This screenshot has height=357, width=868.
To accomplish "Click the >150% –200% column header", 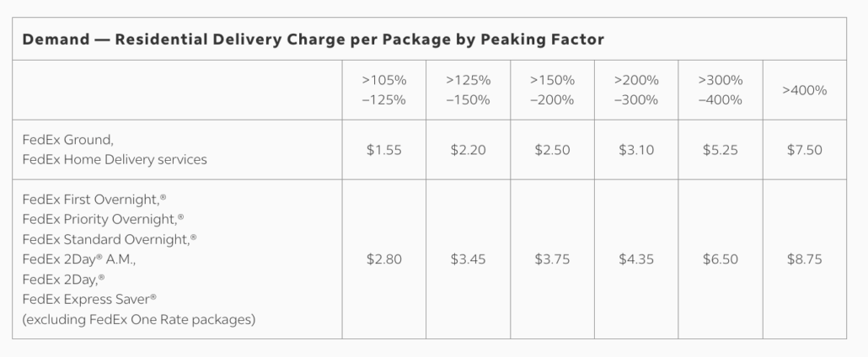I will [x=552, y=90].
